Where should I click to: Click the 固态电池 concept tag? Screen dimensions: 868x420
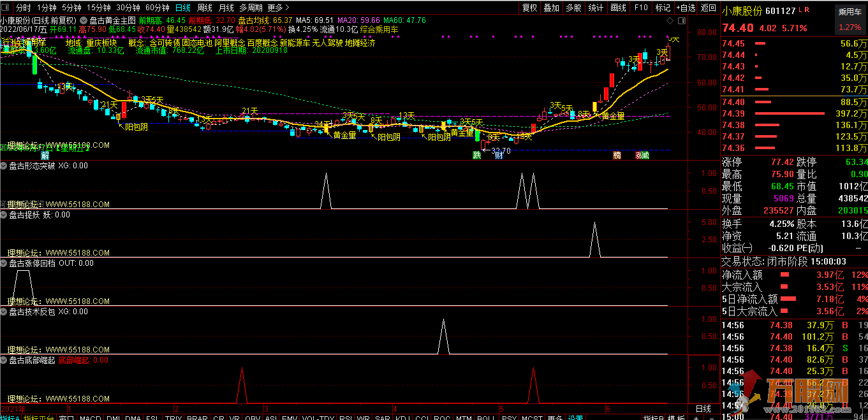point(197,43)
